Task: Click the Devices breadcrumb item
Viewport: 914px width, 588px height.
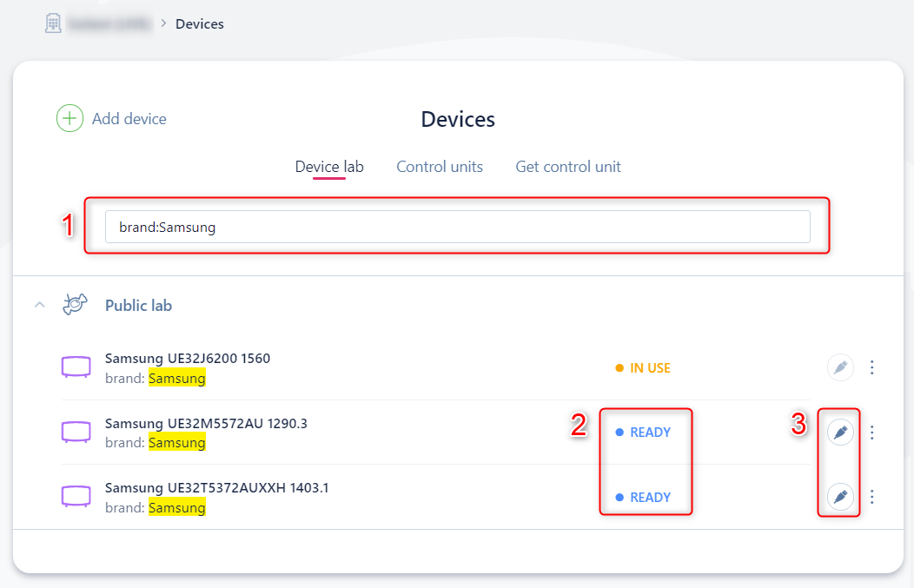Action: (x=200, y=24)
